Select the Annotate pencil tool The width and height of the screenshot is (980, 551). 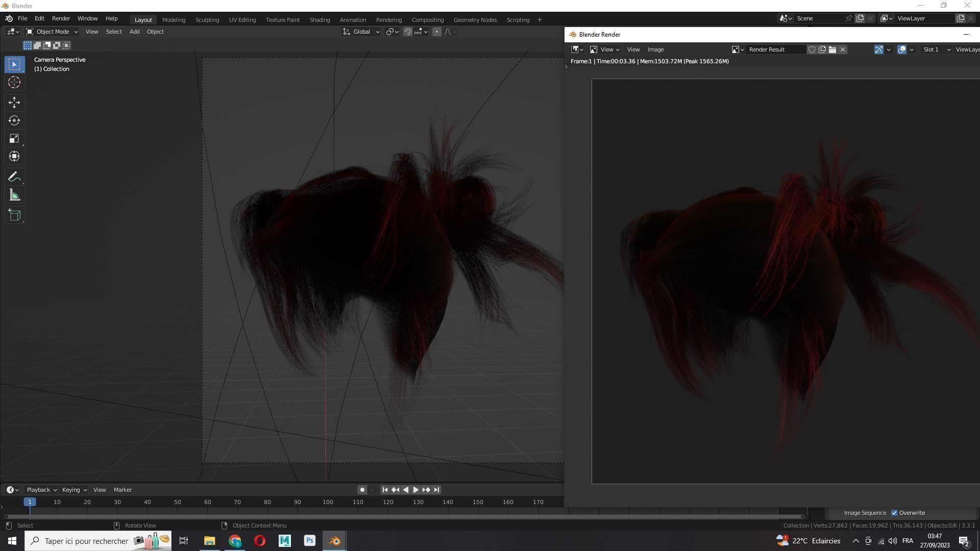[x=14, y=177]
